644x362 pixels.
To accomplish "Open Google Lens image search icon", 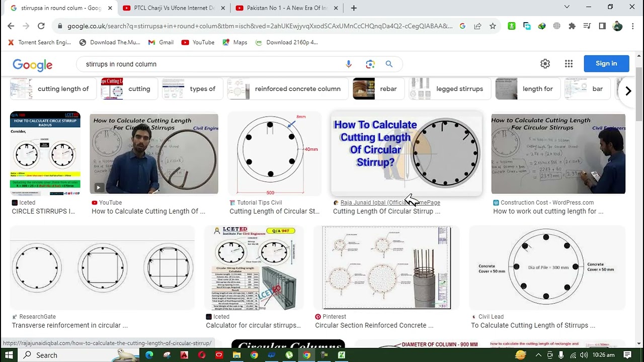I will pyautogui.click(x=370, y=64).
